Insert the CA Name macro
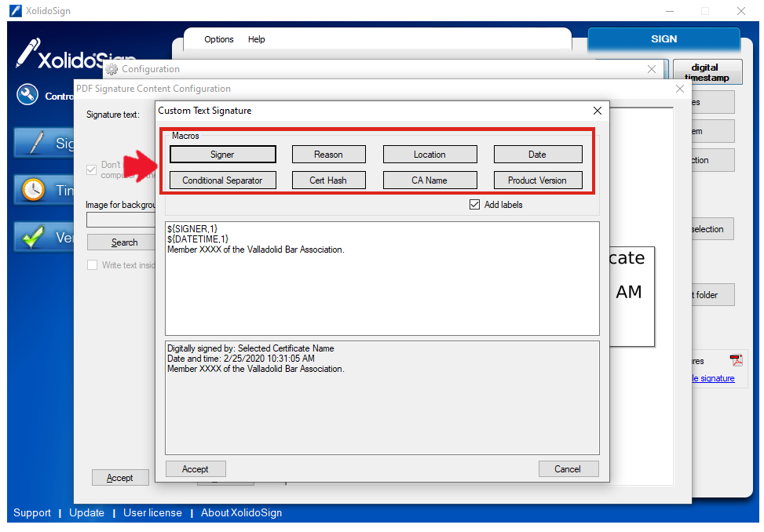The height and width of the screenshot is (532, 764). (430, 180)
